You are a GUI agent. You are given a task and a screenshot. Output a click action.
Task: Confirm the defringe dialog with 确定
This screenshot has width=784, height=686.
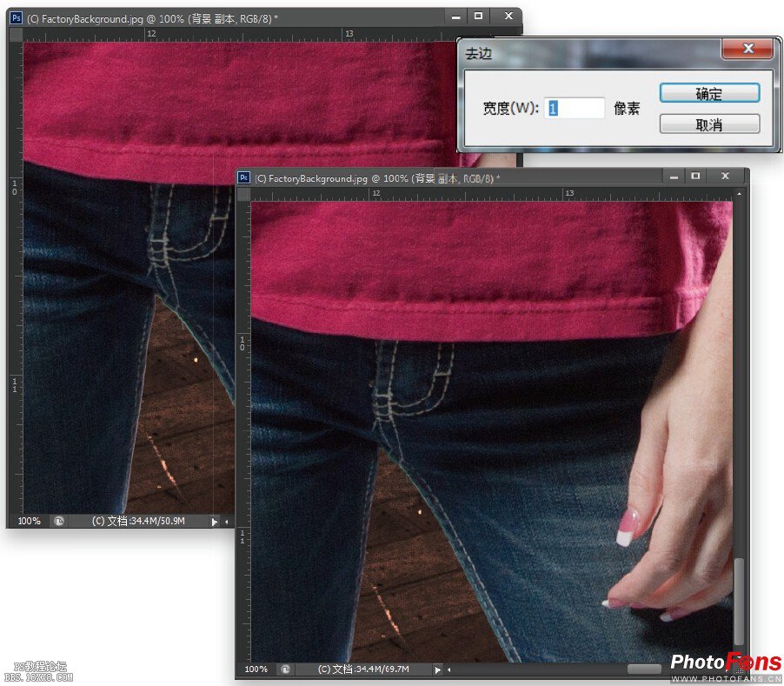click(x=709, y=93)
